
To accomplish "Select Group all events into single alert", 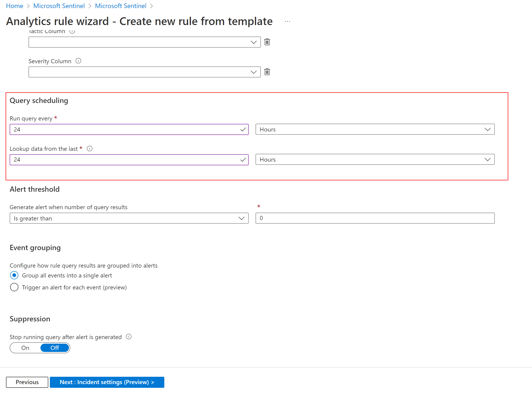I will (14, 275).
